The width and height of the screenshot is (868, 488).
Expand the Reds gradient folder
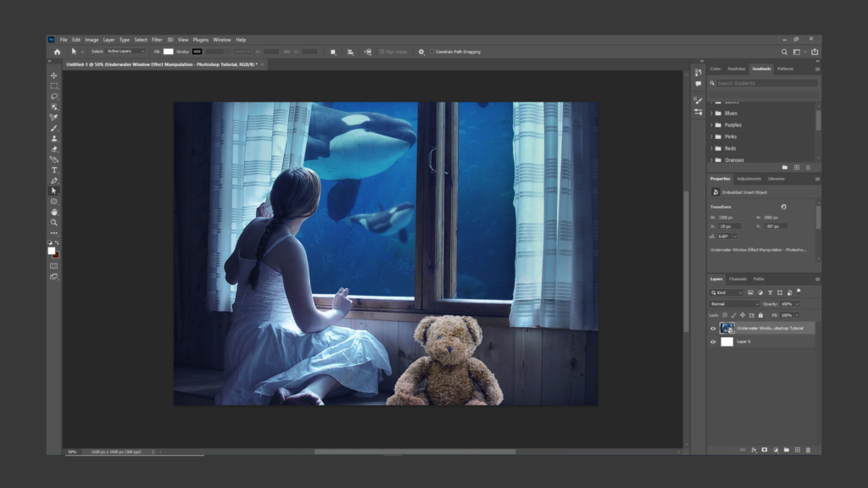pyautogui.click(x=711, y=148)
